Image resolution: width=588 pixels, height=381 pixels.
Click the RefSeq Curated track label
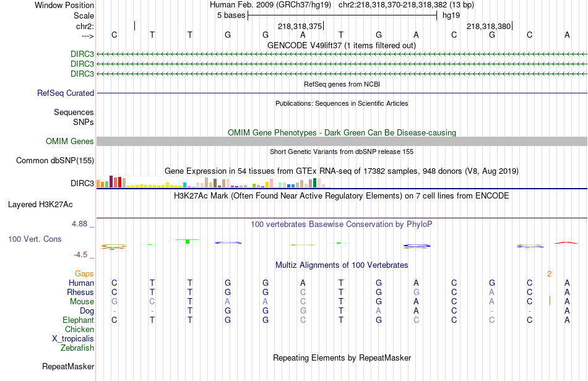66,93
